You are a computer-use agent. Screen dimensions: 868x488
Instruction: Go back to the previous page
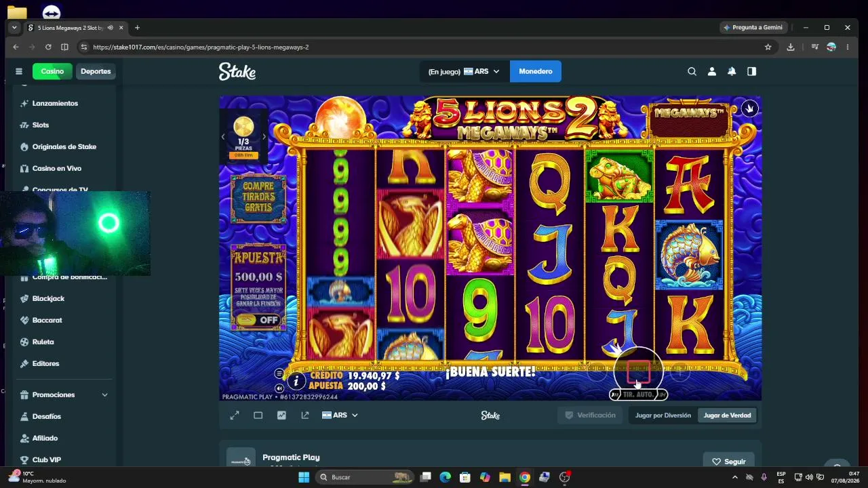point(16,47)
